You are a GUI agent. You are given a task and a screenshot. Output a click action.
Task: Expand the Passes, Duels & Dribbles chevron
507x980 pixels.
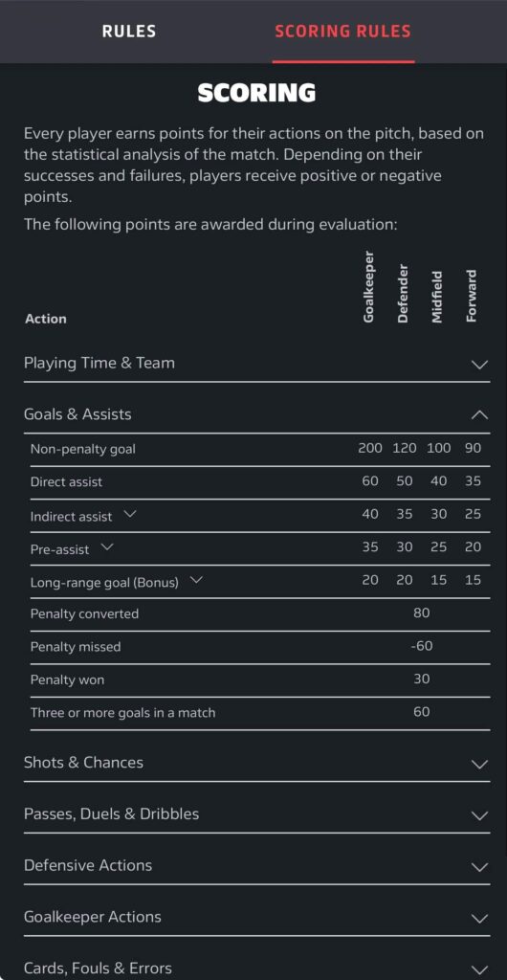479,815
